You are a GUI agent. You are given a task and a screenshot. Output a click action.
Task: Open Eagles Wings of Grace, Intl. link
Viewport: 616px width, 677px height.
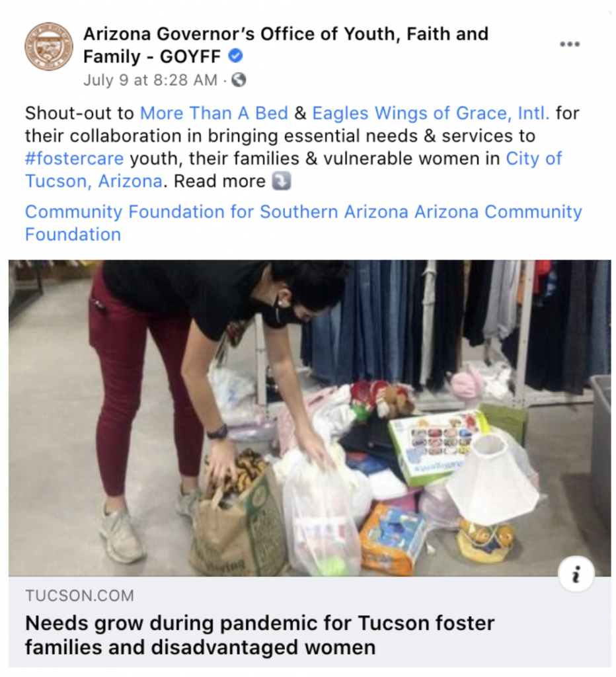click(x=431, y=113)
